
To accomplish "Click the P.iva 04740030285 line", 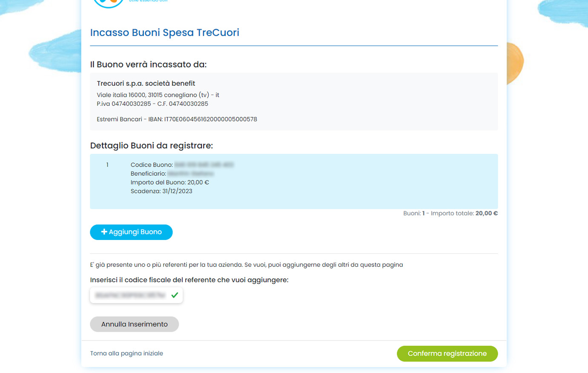I will pyautogui.click(x=152, y=104).
